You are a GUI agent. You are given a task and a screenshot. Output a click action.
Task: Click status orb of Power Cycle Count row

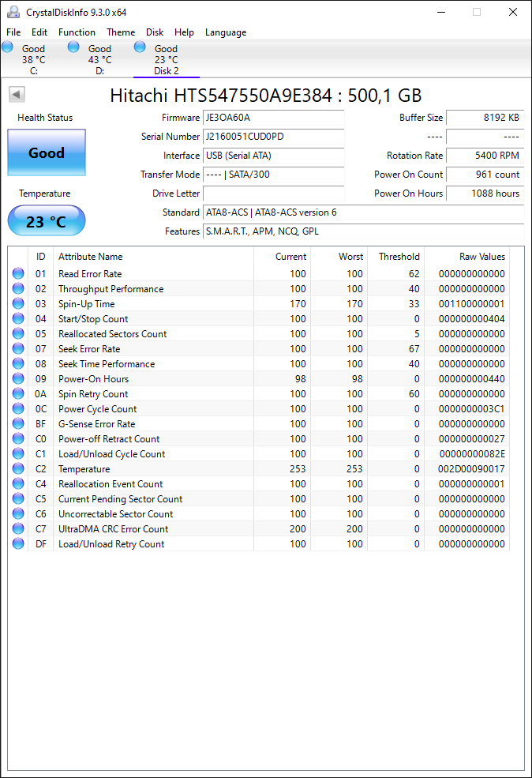pyautogui.click(x=18, y=408)
